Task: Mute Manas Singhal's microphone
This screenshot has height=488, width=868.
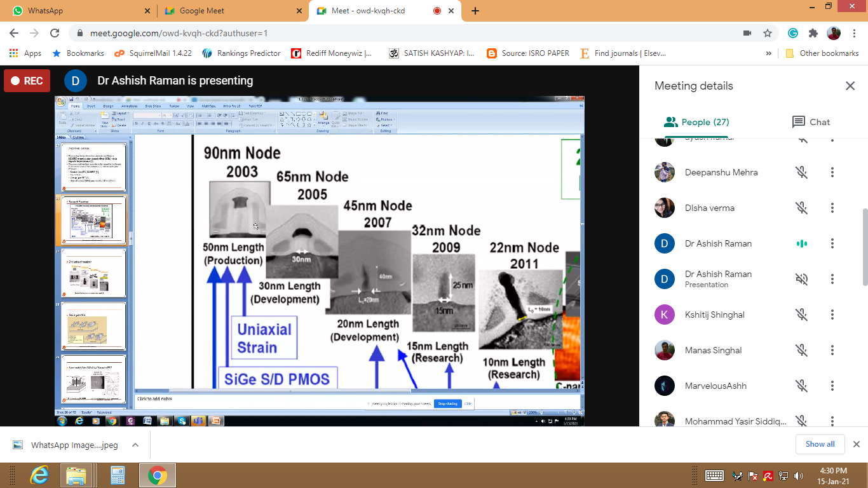Action: pos(801,350)
